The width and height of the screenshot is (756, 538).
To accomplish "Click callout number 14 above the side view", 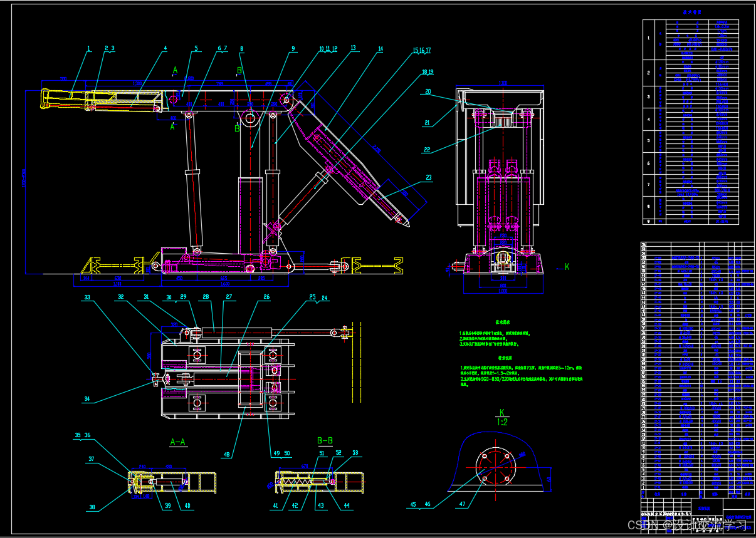I will [x=380, y=49].
